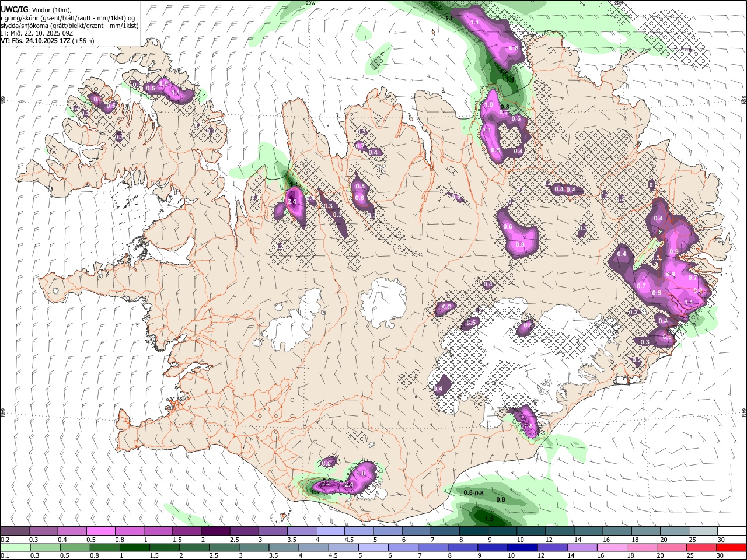Screen dimensions: 747x560
Task: Pick the lightest green 0.1–0.3 rain swatch
Action: [x=15, y=547]
